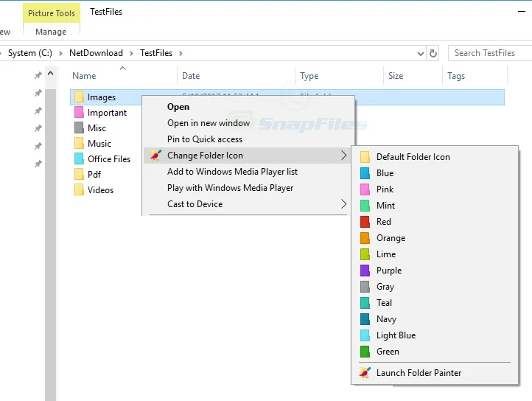Viewport: 532px width, 401px height.
Task: Click the Search TestFiles input field
Action: (490, 53)
